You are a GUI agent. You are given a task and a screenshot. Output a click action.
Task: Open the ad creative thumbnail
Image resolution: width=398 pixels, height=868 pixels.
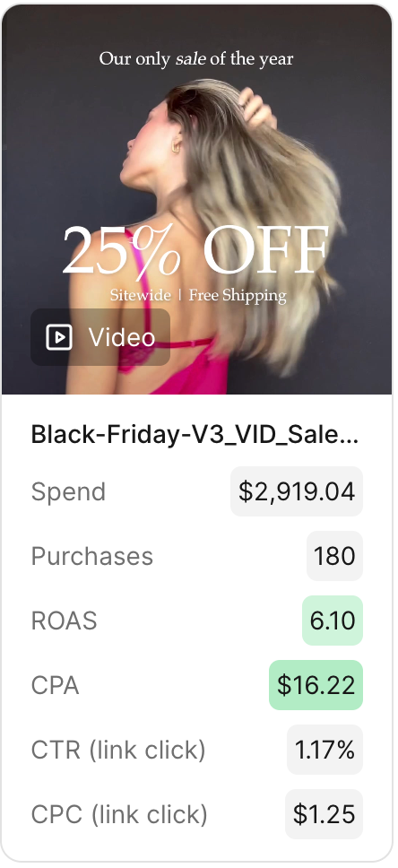coord(197,200)
